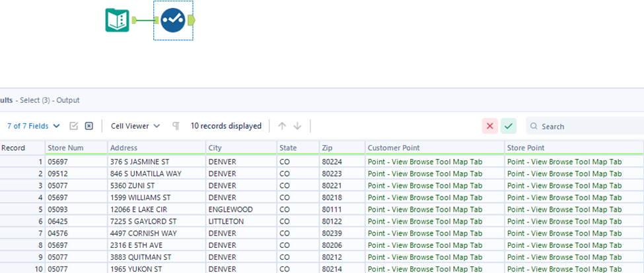Select Store Num 09512 cell
Viewport: 644px width, 273px height.
coord(77,174)
